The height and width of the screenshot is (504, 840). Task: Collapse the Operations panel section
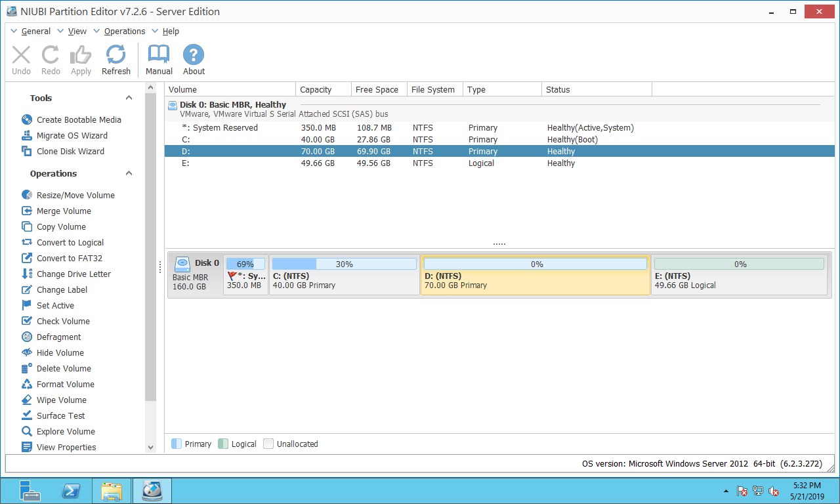coord(129,173)
